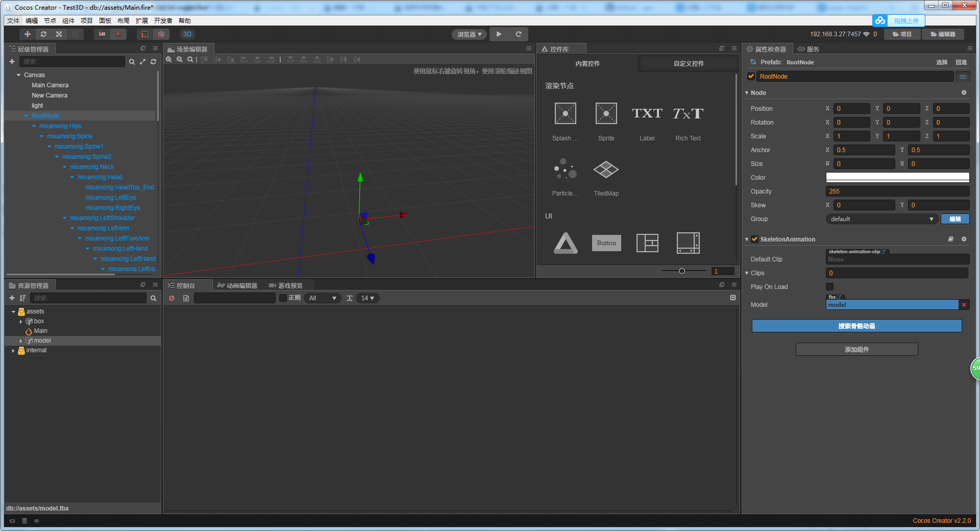Enable the Play On Load checkbox
The image size is (980, 531).
coord(829,287)
